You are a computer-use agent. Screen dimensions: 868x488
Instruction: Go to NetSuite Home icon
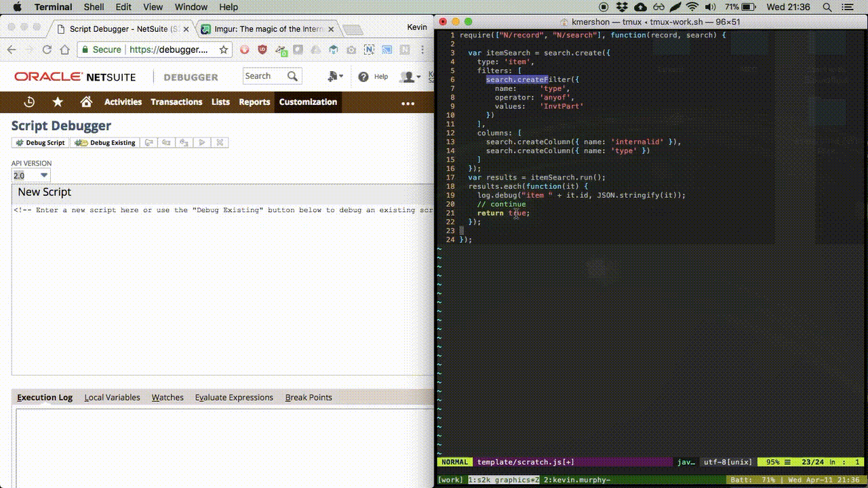pyautogui.click(x=86, y=102)
